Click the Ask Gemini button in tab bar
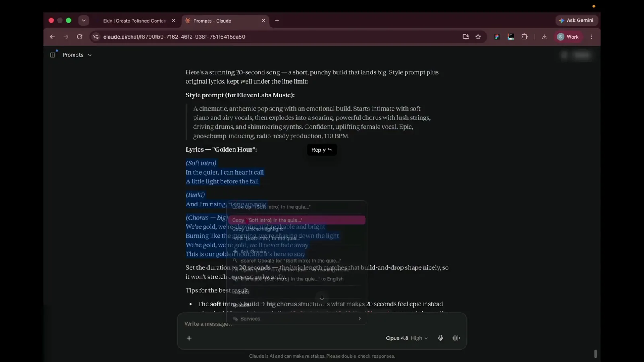The height and width of the screenshot is (362, 644). tap(576, 20)
